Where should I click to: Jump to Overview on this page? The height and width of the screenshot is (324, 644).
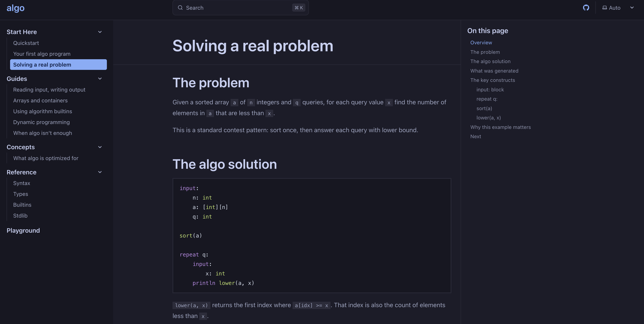pyautogui.click(x=481, y=42)
